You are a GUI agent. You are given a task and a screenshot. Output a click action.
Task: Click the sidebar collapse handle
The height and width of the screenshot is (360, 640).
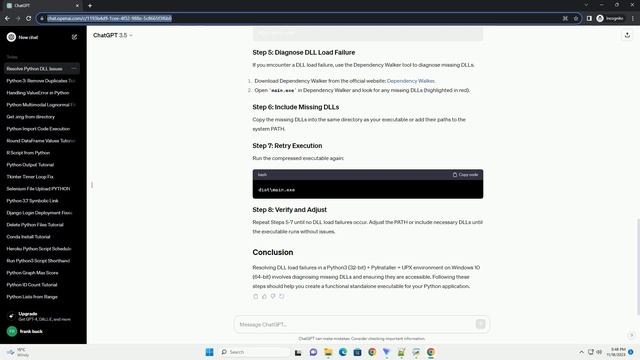tap(92, 185)
